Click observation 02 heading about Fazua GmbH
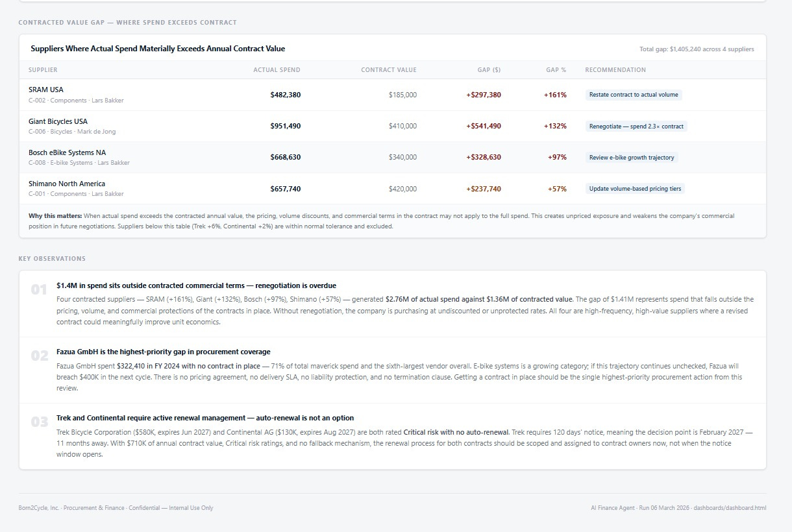Image resolution: width=792 pixels, height=532 pixels. pyautogui.click(x=164, y=352)
